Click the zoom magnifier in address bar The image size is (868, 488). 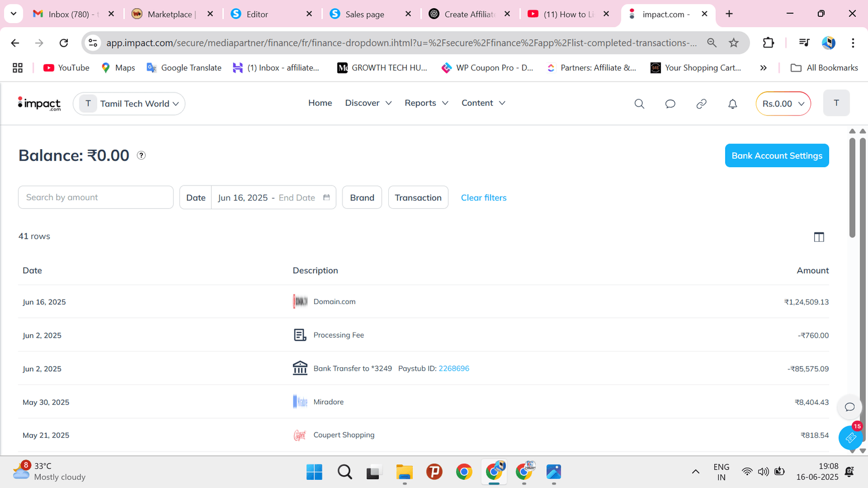[x=712, y=43]
